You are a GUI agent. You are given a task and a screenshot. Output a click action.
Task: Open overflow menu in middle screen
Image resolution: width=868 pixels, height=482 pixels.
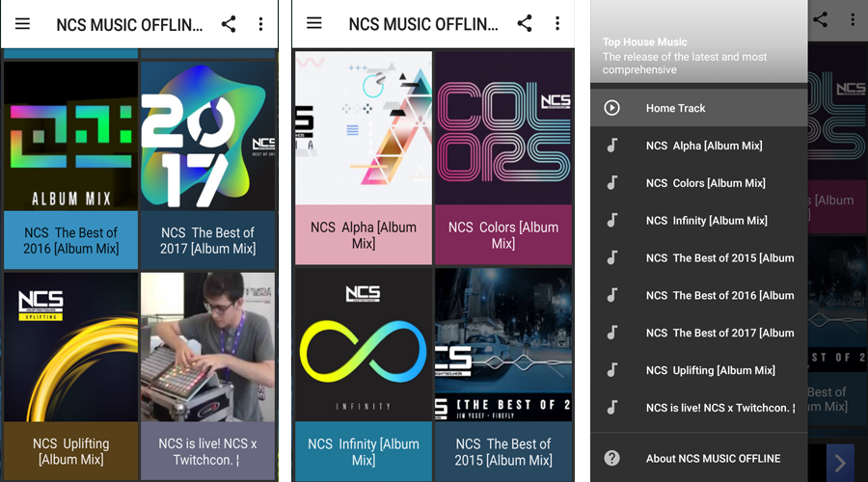[557, 23]
